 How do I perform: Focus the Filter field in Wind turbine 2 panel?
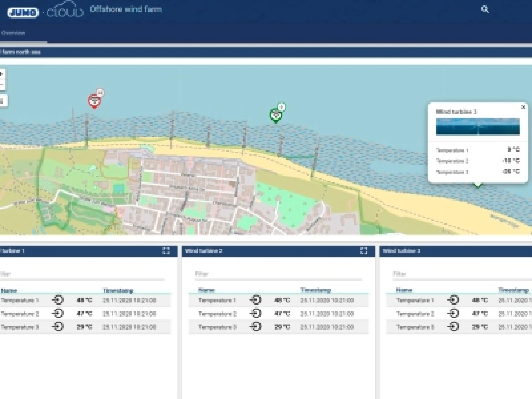pos(278,274)
